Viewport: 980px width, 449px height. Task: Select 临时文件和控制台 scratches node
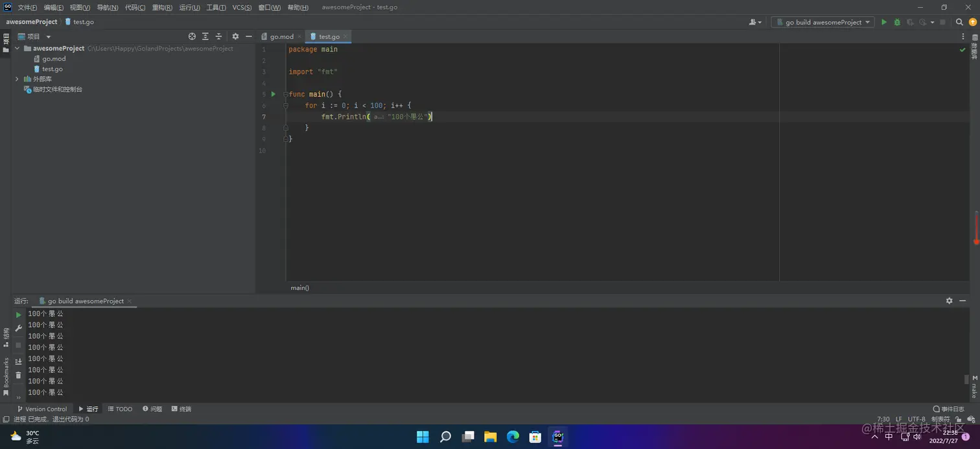coord(53,90)
